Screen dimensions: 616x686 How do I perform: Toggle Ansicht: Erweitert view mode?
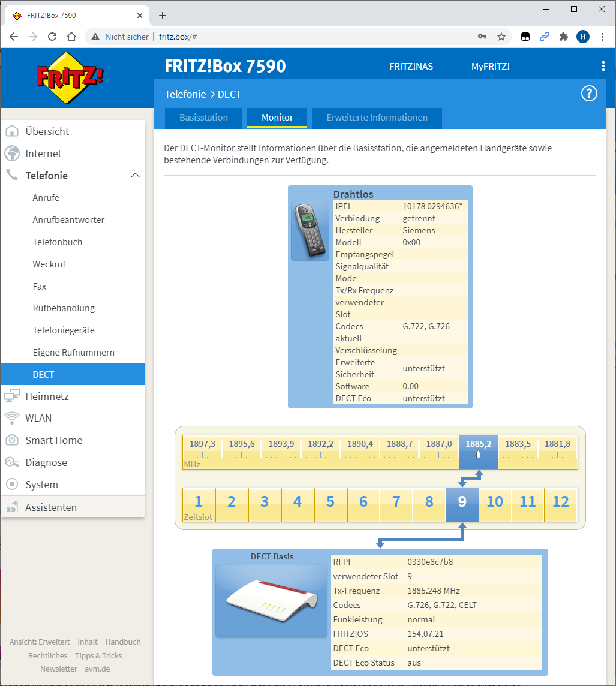39,642
